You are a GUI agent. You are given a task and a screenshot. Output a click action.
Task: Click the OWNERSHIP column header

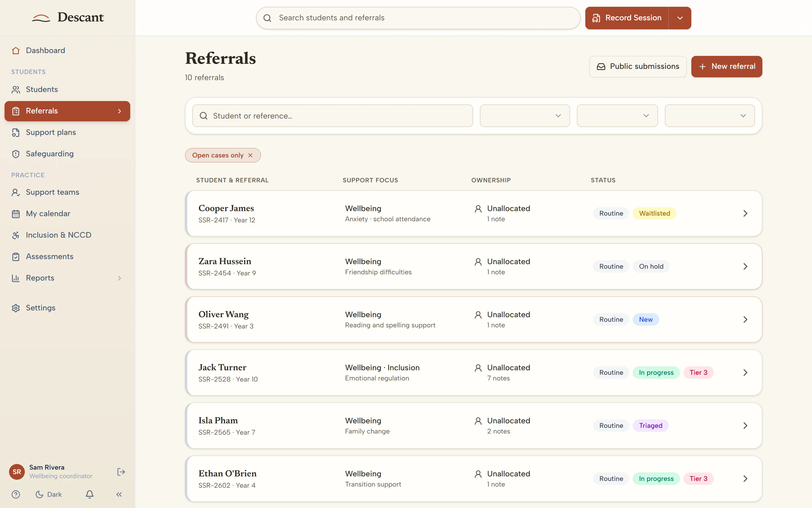tap(491, 180)
